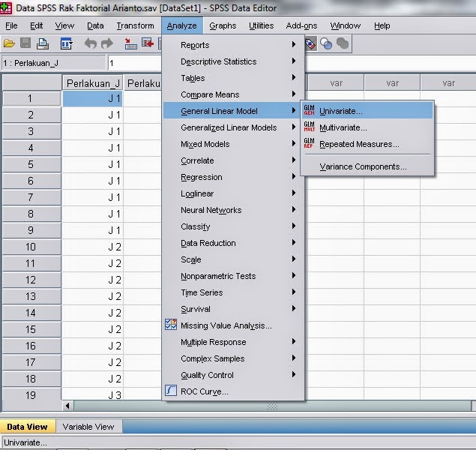Expand Time Series submenu
The image size is (476, 450).
click(x=233, y=292)
